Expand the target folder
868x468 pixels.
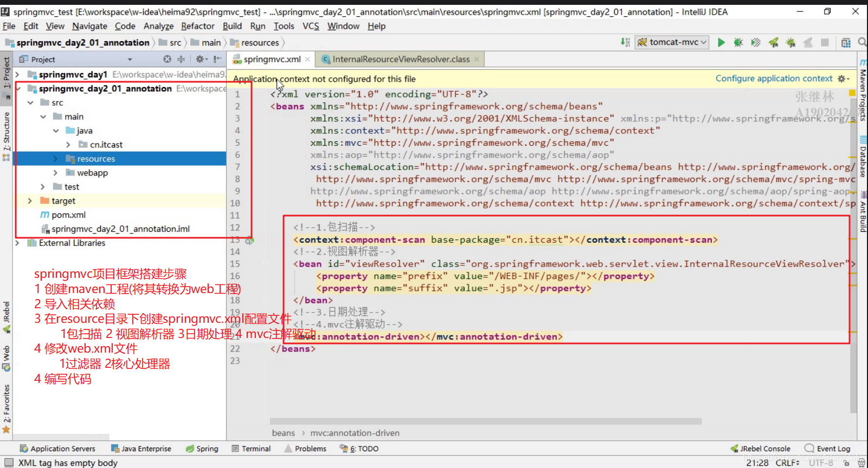pyautogui.click(x=30, y=201)
